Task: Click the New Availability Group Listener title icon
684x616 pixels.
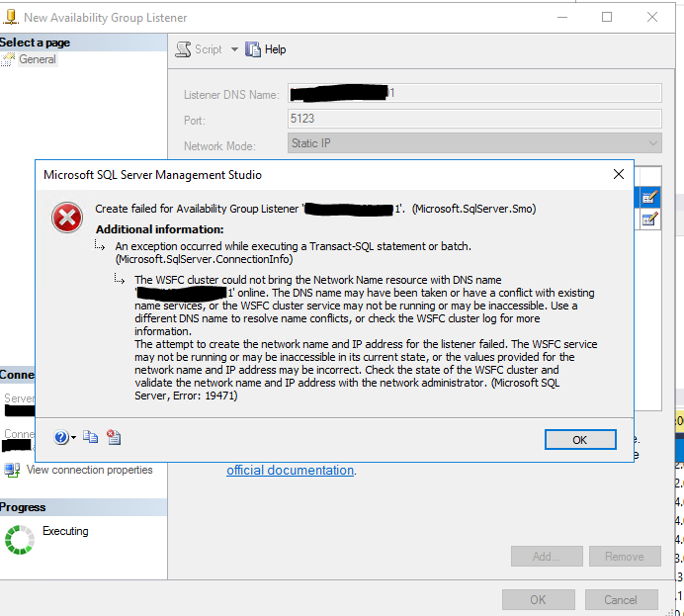Action: click(x=11, y=17)
